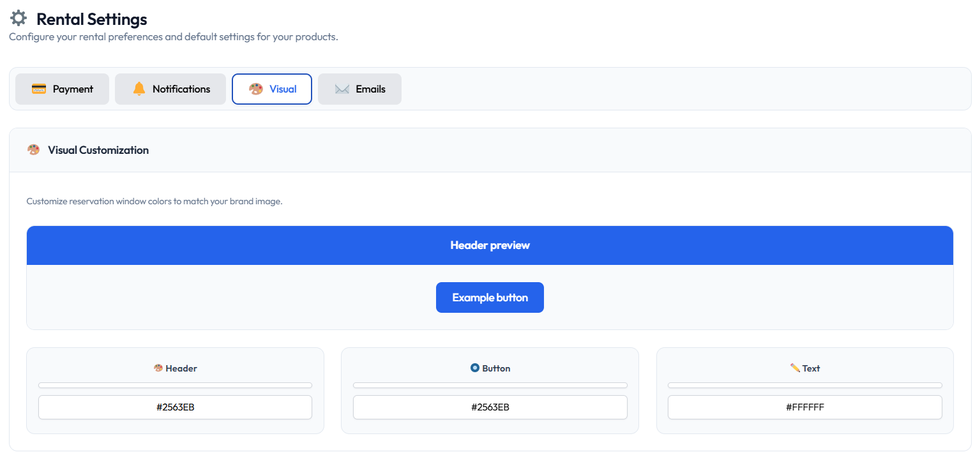980x466 pixels.
Task: Click the credit card icon on Payment tab
Action: [x=40, y=89]
